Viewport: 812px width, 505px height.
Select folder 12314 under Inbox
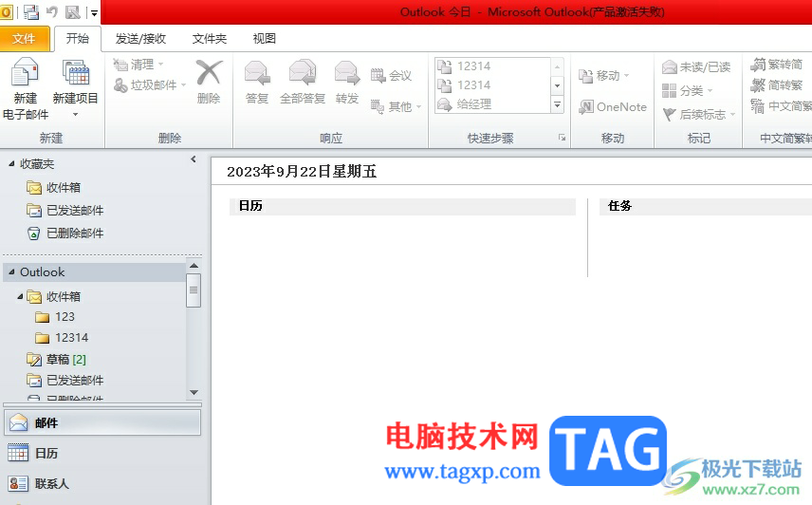point(62,338)
